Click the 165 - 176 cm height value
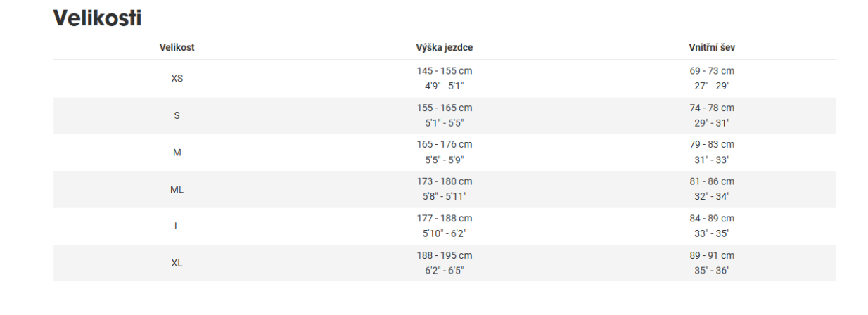Viewport: 868px width, 315px height. click(x=444, y=145)
